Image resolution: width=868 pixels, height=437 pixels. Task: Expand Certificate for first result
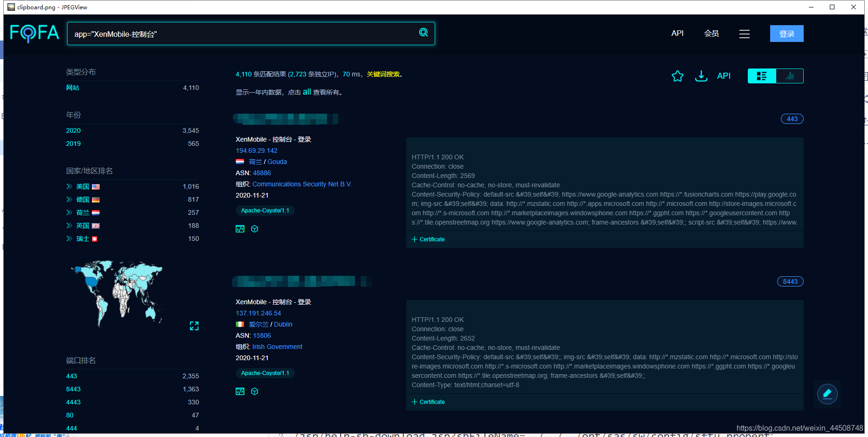(428, 239)
